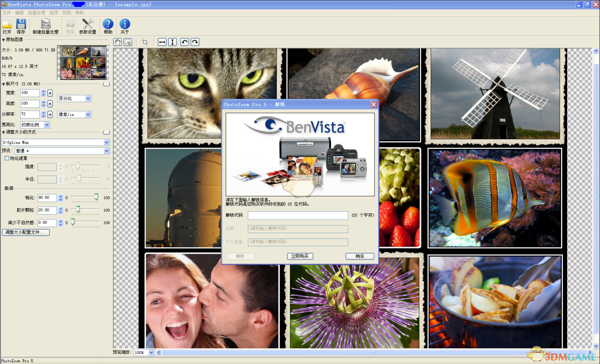Click the crop tool icon
Image resolution: width=600 pixels, height=364 pixels.
(145, 42)
